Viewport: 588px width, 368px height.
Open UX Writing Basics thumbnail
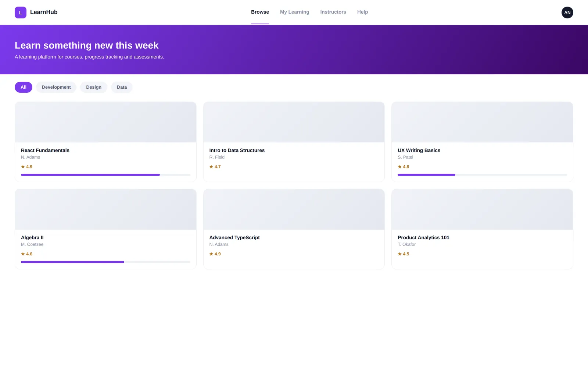coord(482,122)
